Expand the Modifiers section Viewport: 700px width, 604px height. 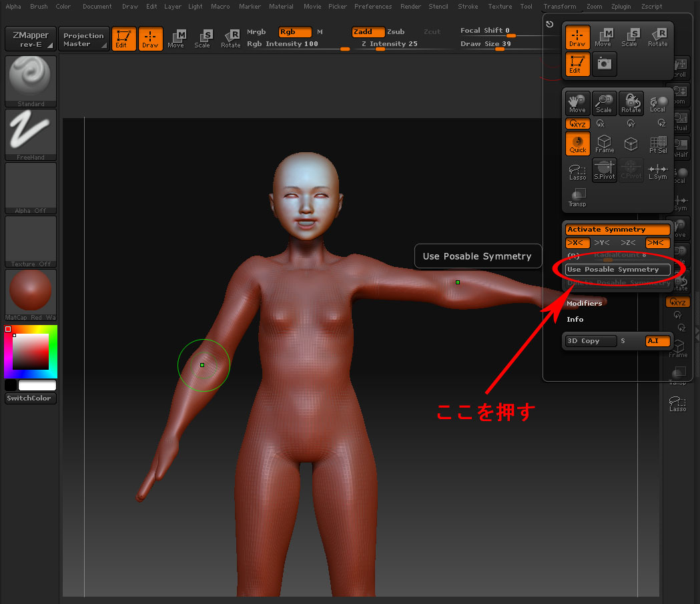584,303
